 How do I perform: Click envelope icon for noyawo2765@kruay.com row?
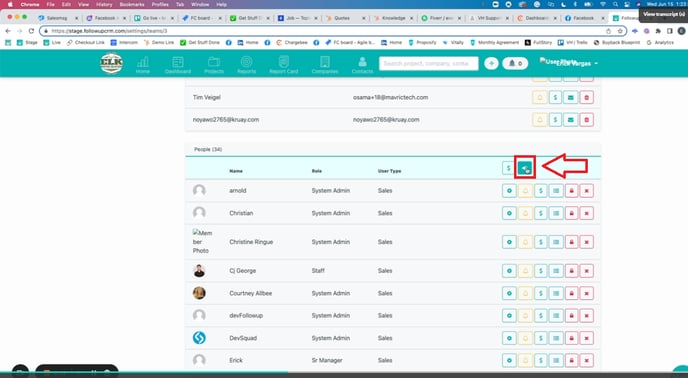pyautogui.click(x=571, y=119)
